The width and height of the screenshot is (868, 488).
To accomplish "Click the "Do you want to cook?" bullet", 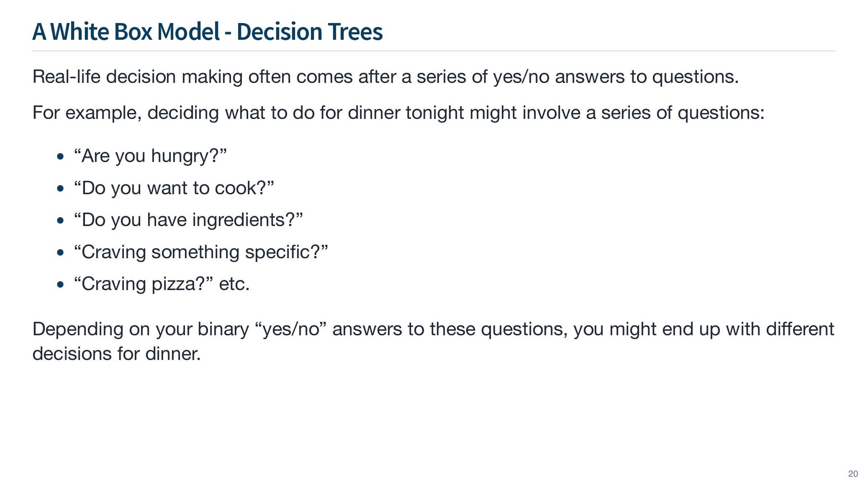I will coord(174,188).
